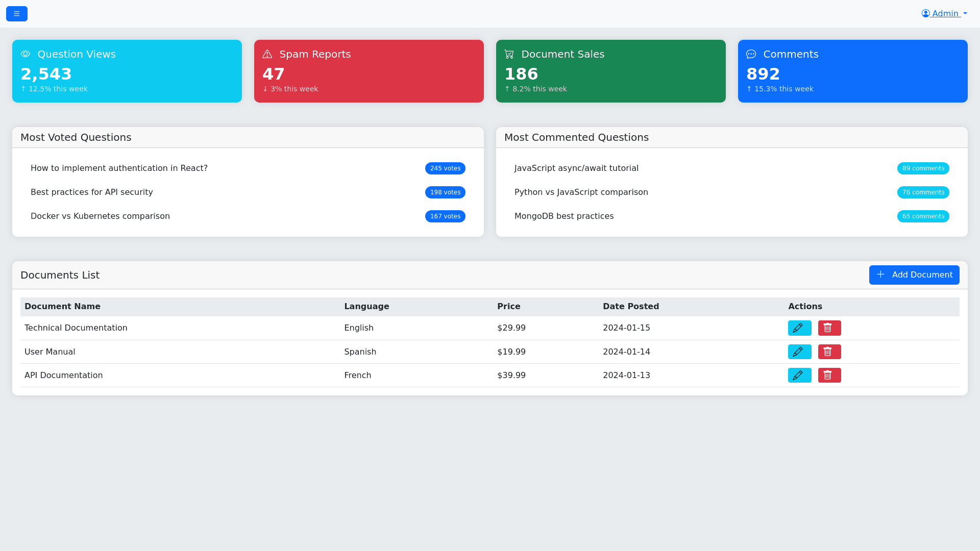Screen dimensions: 980x551
Task: Click the cart icon on Document Sales
Action: point(509,54)
